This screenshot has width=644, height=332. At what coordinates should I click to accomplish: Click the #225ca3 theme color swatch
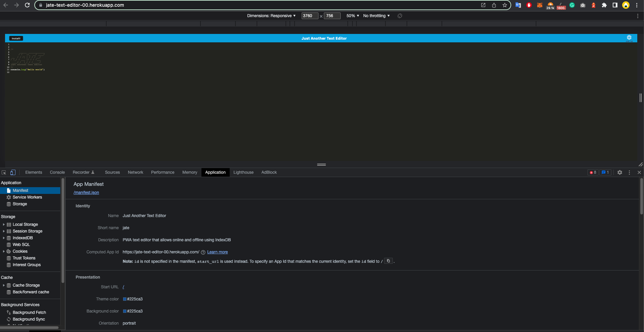pyautogui.click(x=124, y=299)
